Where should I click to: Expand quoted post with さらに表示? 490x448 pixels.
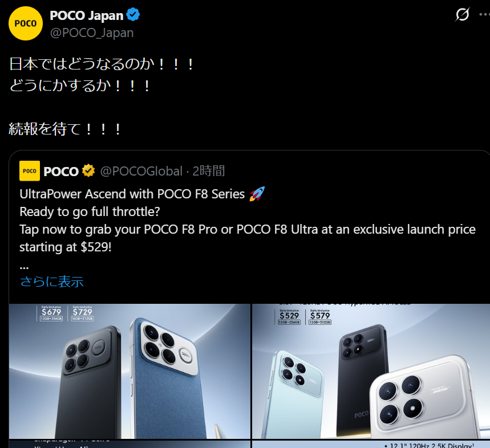(x=52, y=282)
